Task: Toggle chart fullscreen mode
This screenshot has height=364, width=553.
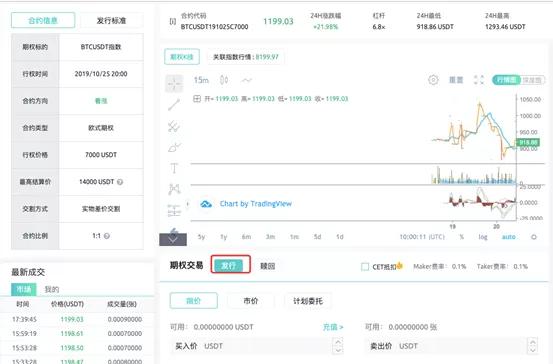Action: coord(479,80)
